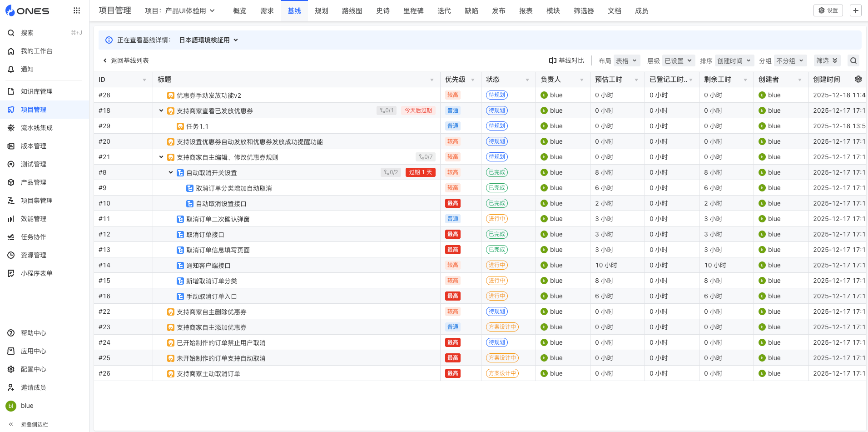The width and height of the screenshot is (868, 432).
Task: Click 基线对比 button
Action: pyautogui.click(x=566, y=60)
